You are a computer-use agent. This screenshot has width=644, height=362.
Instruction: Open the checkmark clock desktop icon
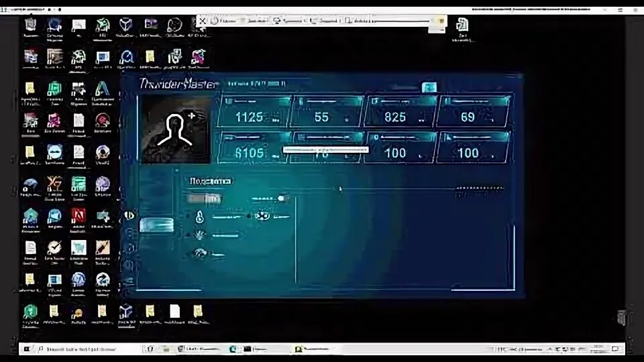point(54,248)
